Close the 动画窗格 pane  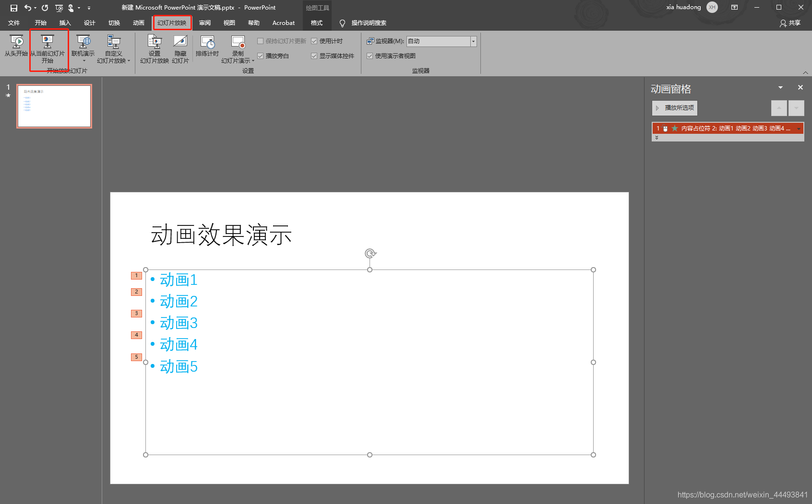pyautogui.click(x=800, y=87)
